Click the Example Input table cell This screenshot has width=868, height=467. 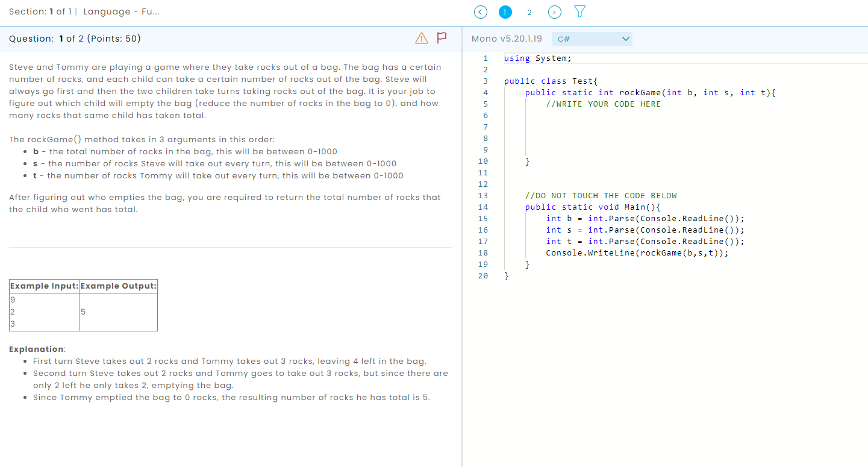[x=44, y=286]
